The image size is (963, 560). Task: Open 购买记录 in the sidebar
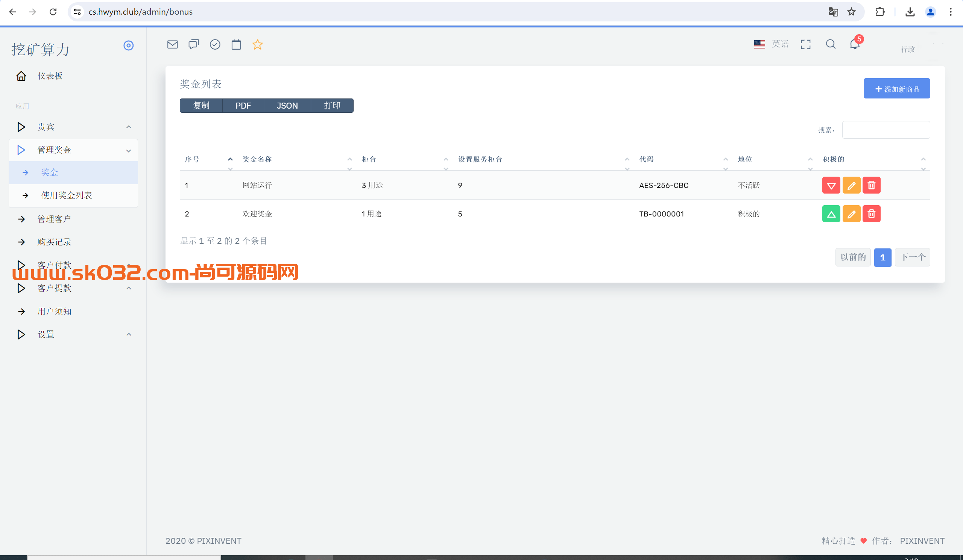(x=73, y=242)
